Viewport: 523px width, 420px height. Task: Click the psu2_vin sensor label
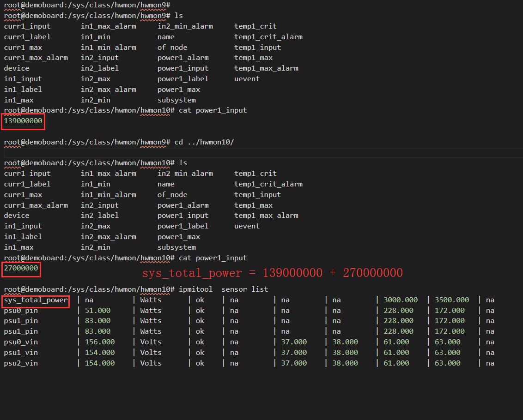coord(20,363)
